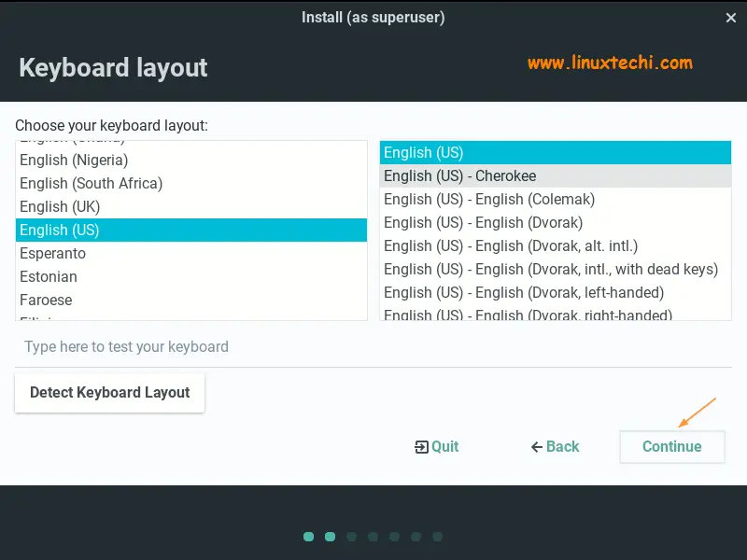The image size is (747, 560).
Task: Select Dvorak, intl., with dead keys variant
Action: (x=555, y=269)
